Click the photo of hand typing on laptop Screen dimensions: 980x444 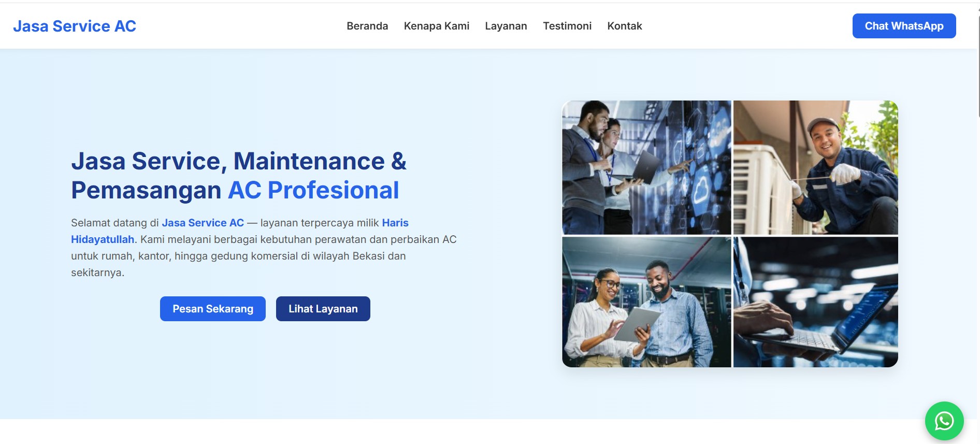815,302
